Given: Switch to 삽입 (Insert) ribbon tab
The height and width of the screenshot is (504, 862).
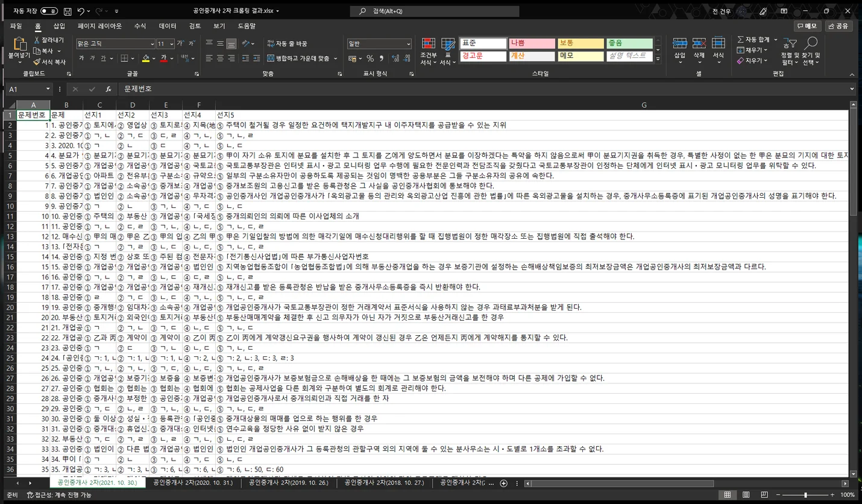Looking at the screenshot, I should point(59,27).
